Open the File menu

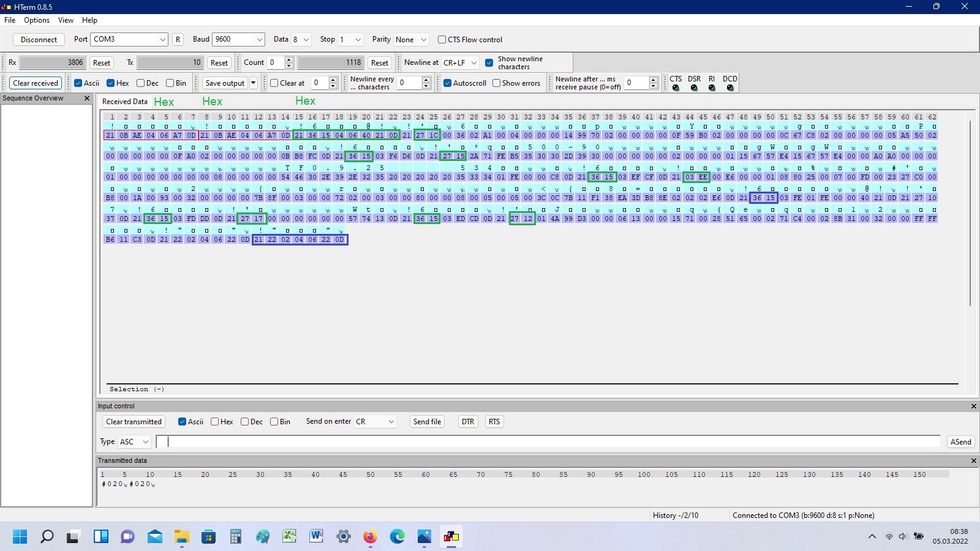10,20
